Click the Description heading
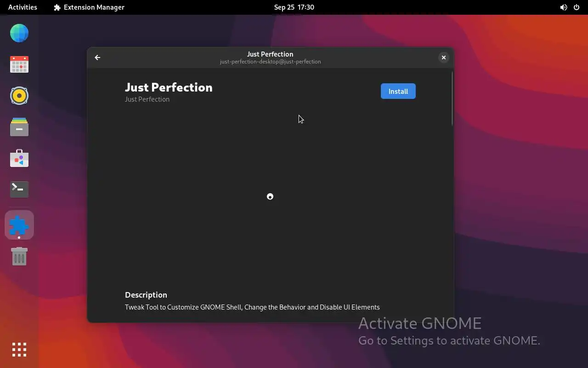Viewport: 588px width, 368px height. (146, 295)
